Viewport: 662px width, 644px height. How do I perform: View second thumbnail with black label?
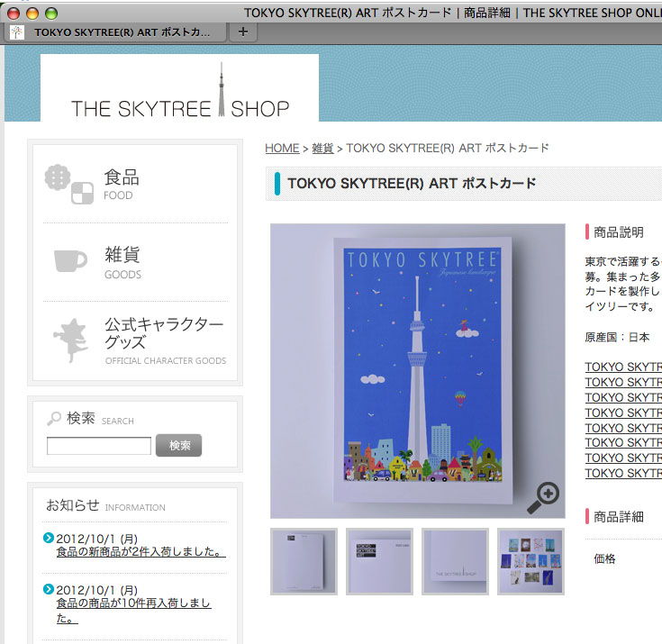pos(379,561)
